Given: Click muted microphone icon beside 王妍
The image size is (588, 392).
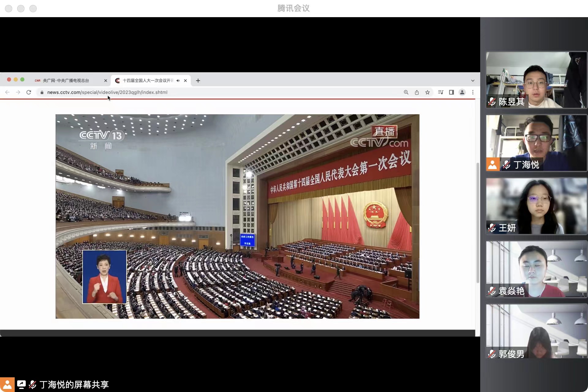Looking at the screenshot, I should point(492,228).
